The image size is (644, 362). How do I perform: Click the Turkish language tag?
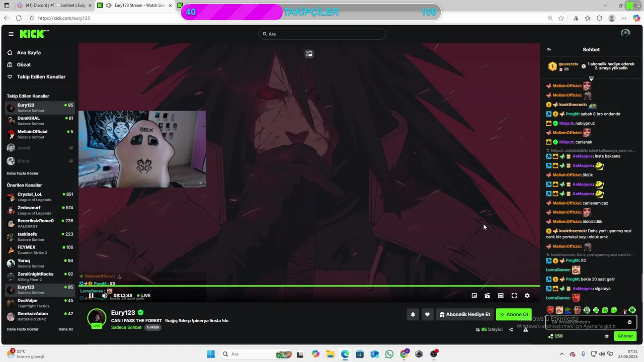click(152, 327)
